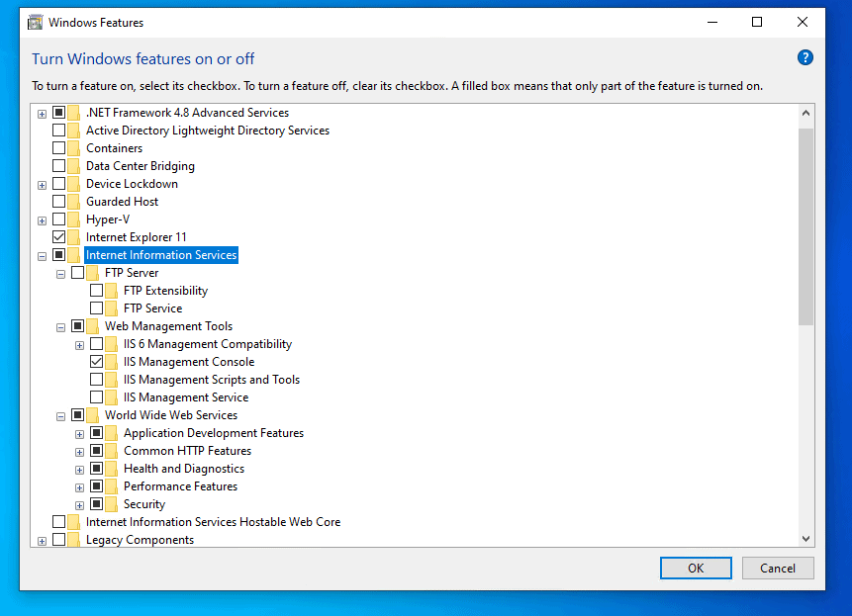This screenshot has width=852, height=616.
Task: Toggle the .NET Framework 4.8 Advanced Services checkbox
Action: 58,113
